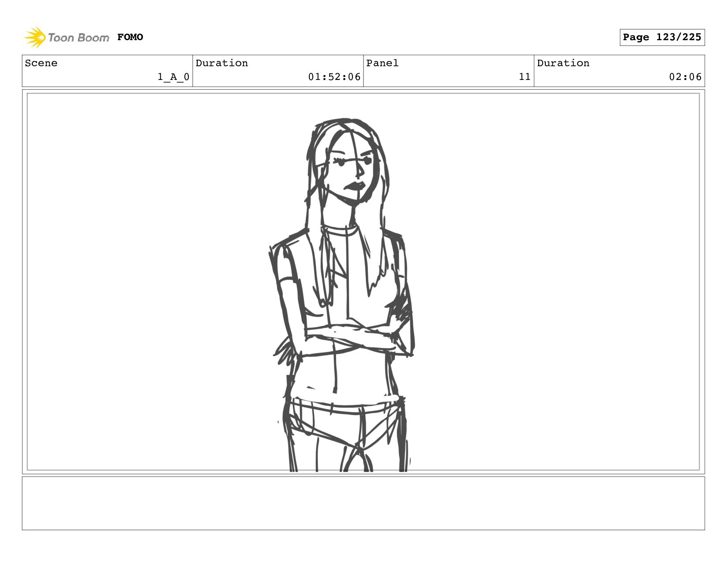The height and width of the screenshot is (563, 728).
Task: Click the storyboard sketch of the woman
Action: point(342,295)
